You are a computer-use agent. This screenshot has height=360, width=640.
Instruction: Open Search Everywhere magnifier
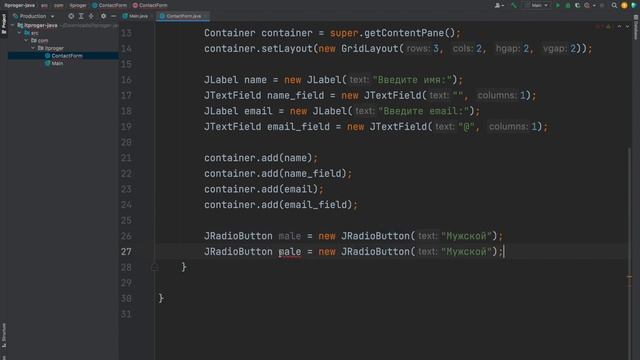pyautogui.click(x=614, y=5)
